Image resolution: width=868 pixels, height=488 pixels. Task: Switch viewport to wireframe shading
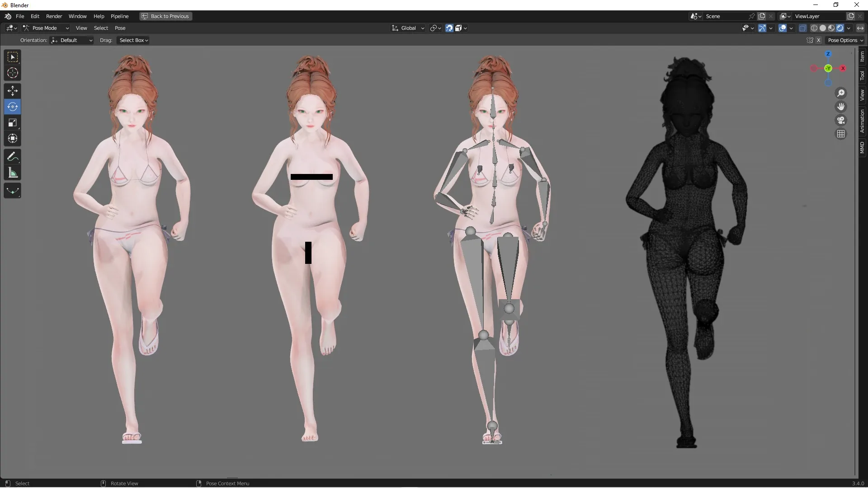point(815,28)
